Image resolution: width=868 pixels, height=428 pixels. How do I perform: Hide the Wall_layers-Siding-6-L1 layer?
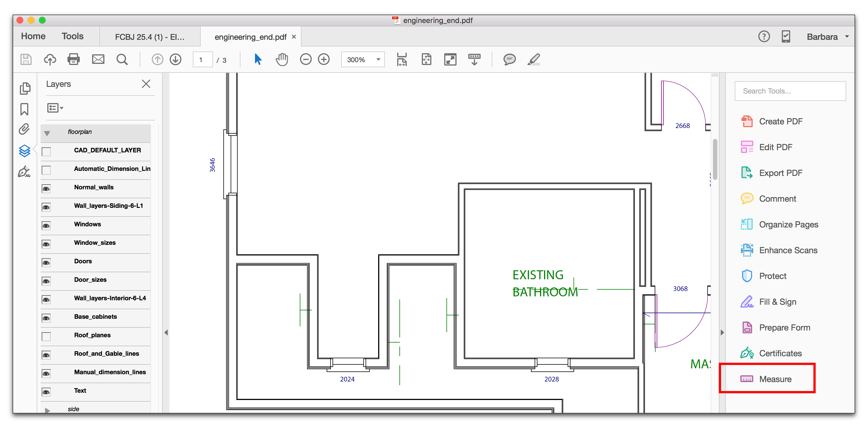click(x=46, y=207)
